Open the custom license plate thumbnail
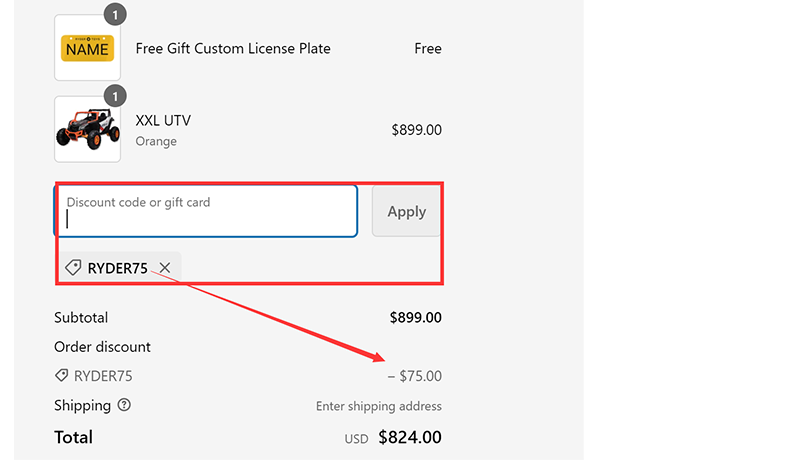This screenshot has height=460, width=800. pos(87,48)
